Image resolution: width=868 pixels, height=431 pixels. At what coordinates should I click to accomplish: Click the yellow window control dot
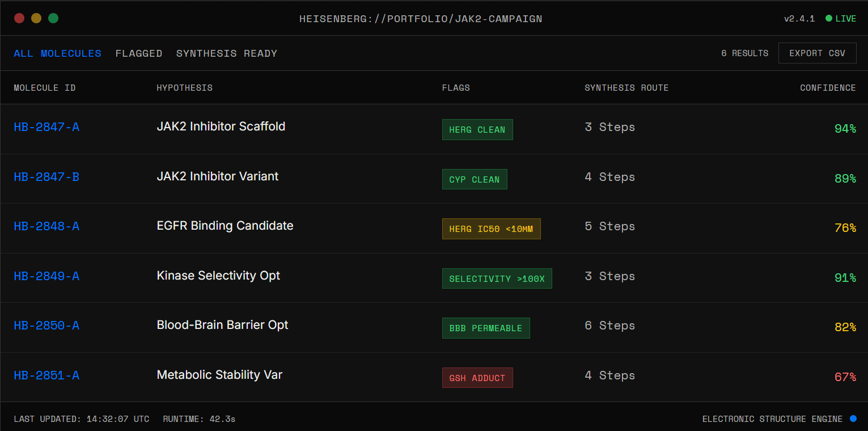pyautogui.click(x=36, y=18)
